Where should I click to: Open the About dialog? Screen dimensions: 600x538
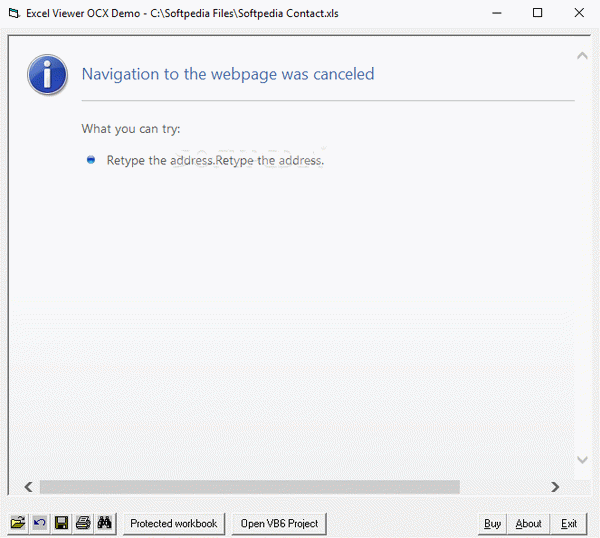tap(528, 523)
